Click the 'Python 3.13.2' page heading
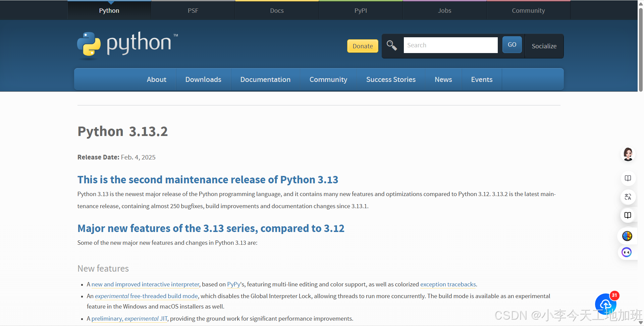The image size is (644, 326). point(122,131)
